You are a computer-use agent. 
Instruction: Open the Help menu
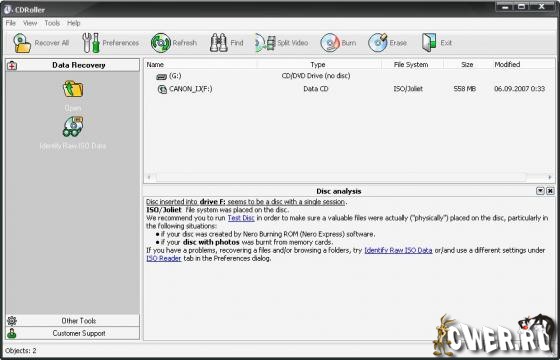click(74, 23)
